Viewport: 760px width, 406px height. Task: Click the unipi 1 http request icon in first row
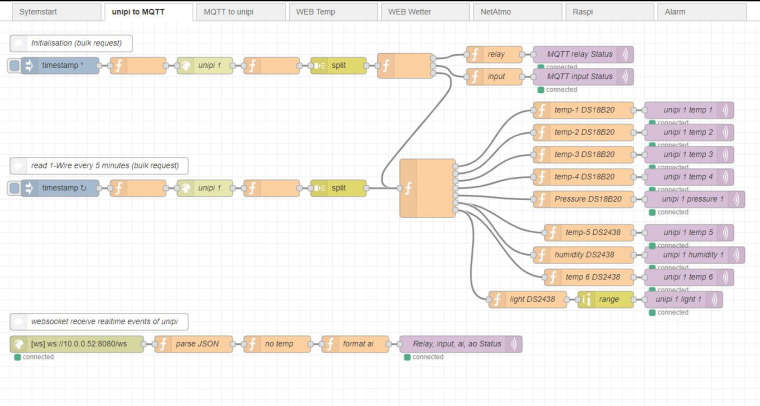pos(186,66)
